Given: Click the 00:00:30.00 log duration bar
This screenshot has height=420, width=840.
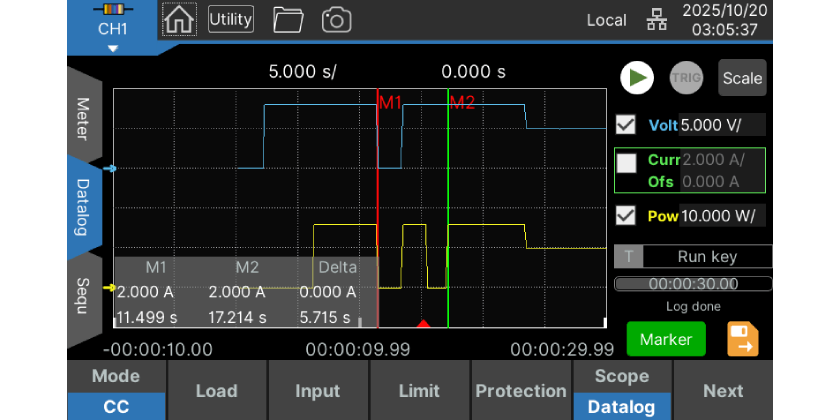Looking at the screenshot, I should coord(693,284).
